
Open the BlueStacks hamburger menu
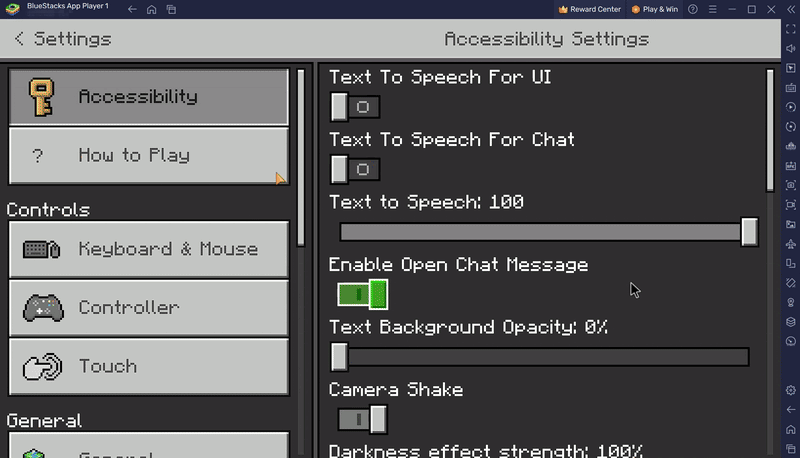click(x=713, y=9)
